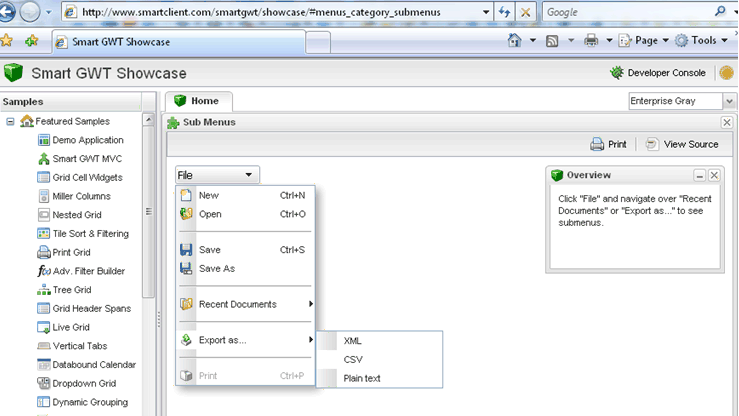Collapse the Featured Samples tree node
739x416 pixels.
[10, 121]
